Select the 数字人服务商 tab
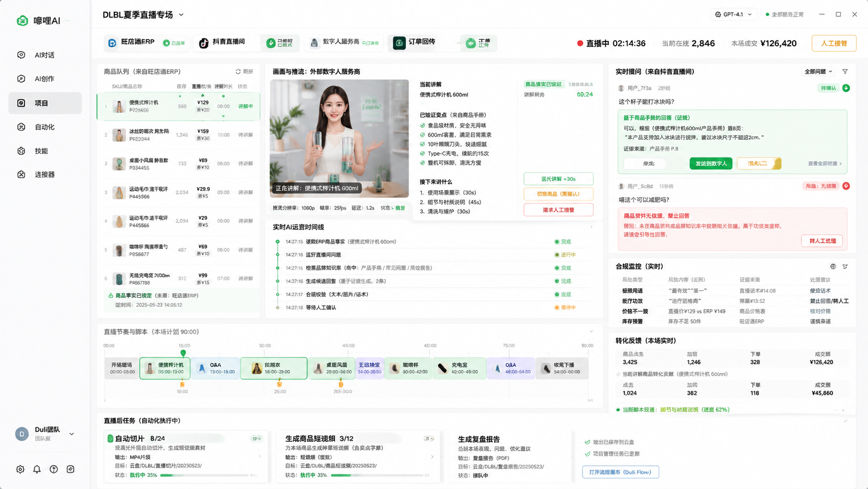 344,43
